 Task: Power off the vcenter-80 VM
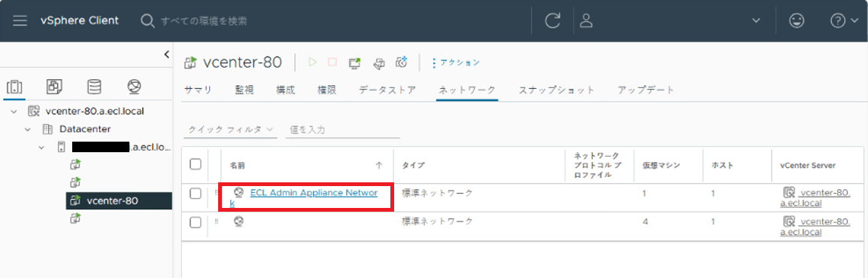[x=332, y=62]
